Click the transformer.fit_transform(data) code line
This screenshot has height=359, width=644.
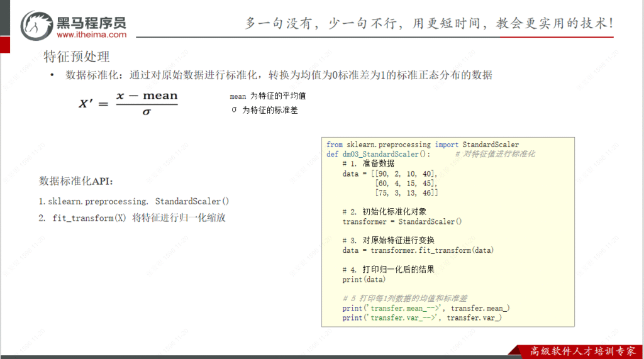pos(418,250)
